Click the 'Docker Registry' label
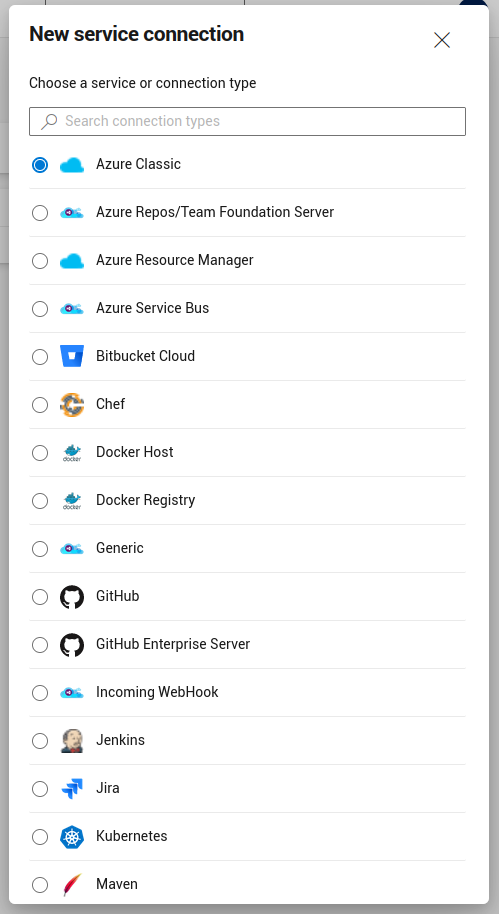The image size is (499, 914). (146, 500)
